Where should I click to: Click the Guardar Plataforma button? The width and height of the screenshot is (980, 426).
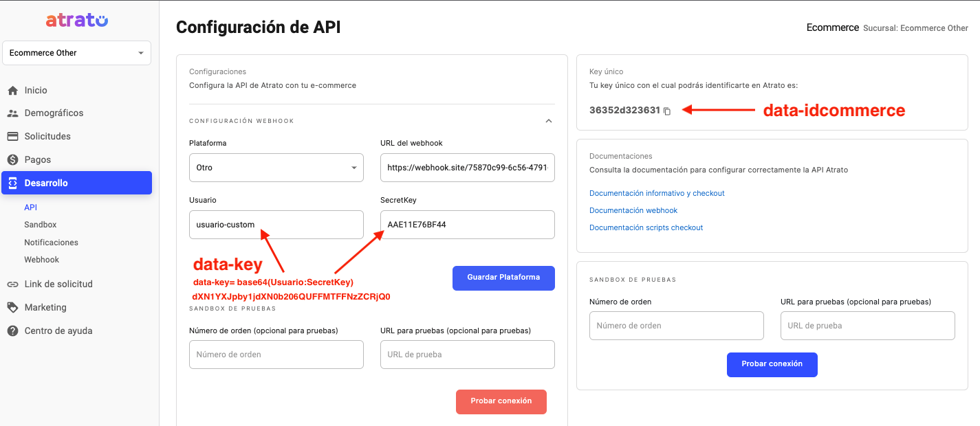[503, 278]
